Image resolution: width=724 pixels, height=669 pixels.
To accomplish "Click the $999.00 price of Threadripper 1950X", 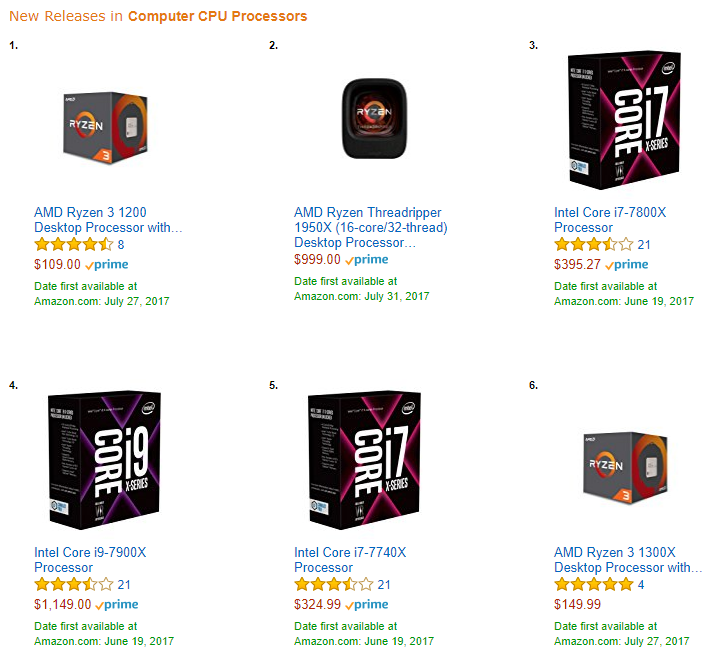I will [x=317, y=259].
